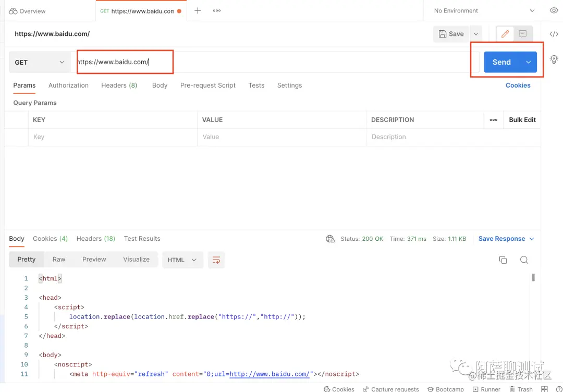Select the Preview view mode
The height and width of the screenshot is (392, 563).
94,260
